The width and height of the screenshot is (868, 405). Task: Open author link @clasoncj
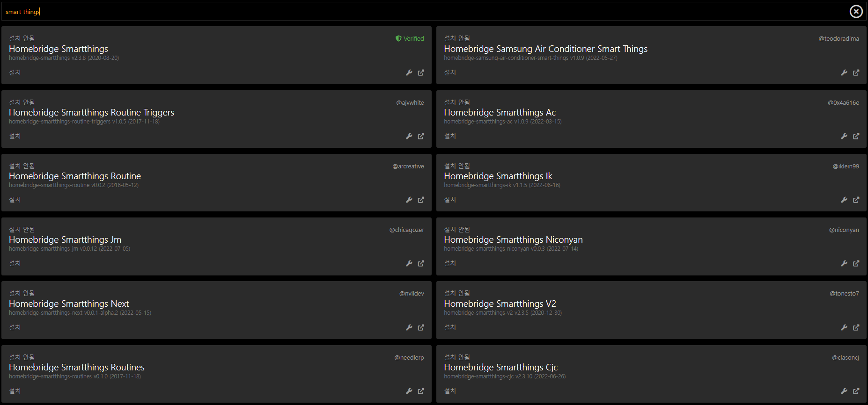845,357
